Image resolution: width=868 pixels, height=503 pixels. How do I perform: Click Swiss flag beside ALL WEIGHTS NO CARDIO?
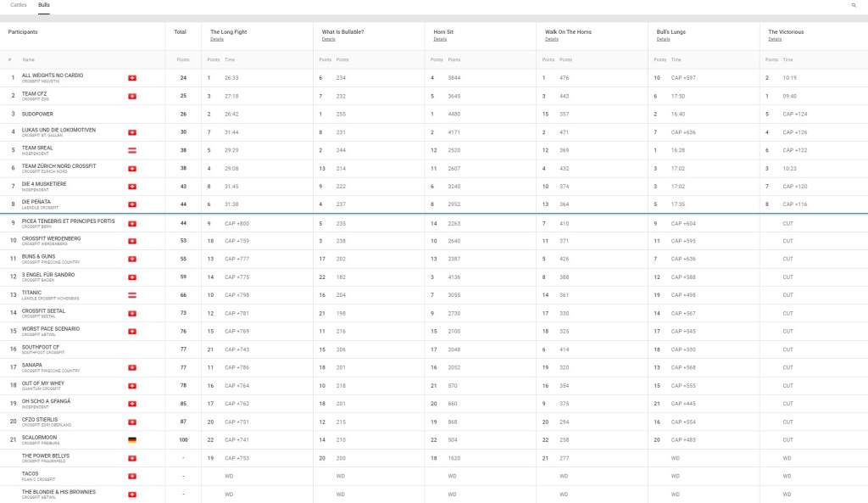click(131, 78)
